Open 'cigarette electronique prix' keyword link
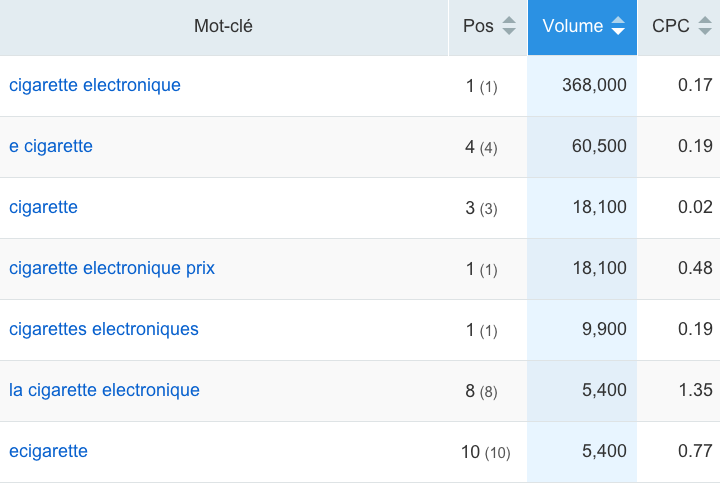 [x=112, y=269]
